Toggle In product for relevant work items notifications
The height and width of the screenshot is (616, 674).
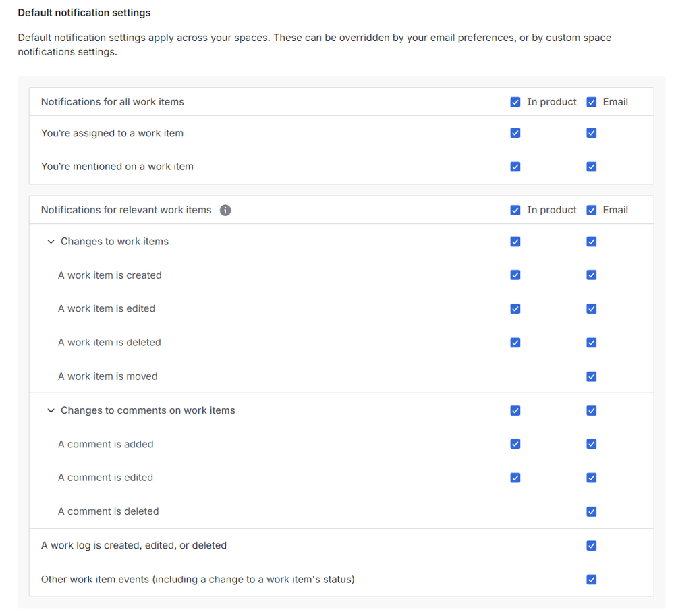[x=515, y=210]
